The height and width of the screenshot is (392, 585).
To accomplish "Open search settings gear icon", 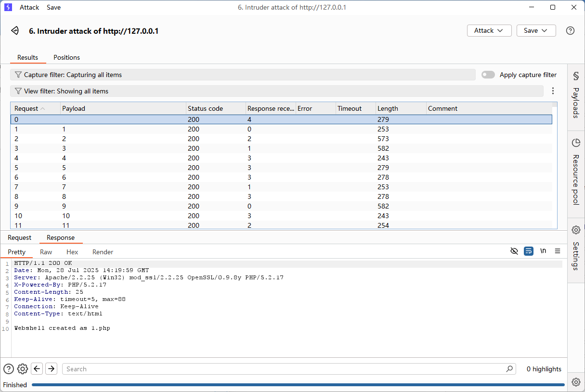I will 23,369.
